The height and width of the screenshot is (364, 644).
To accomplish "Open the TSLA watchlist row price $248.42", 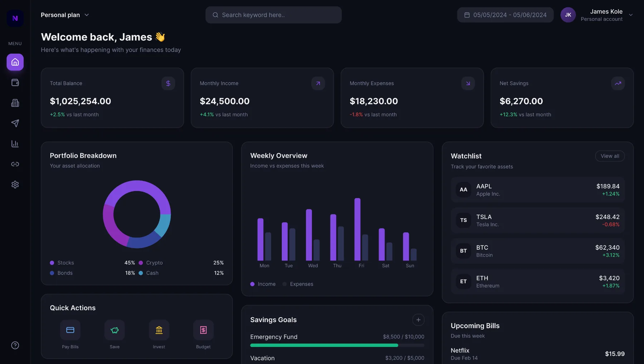I will coord(607,217).
